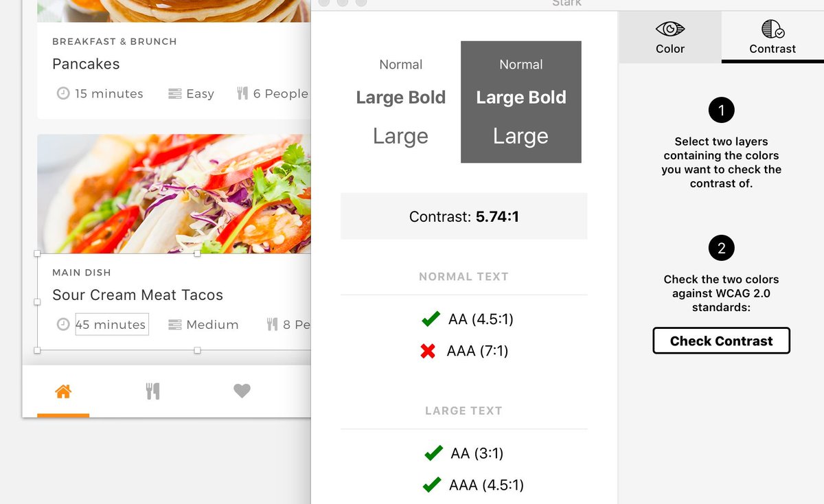
Task: Click the pancakes photo thumbnail
Action: coord(174,10)
